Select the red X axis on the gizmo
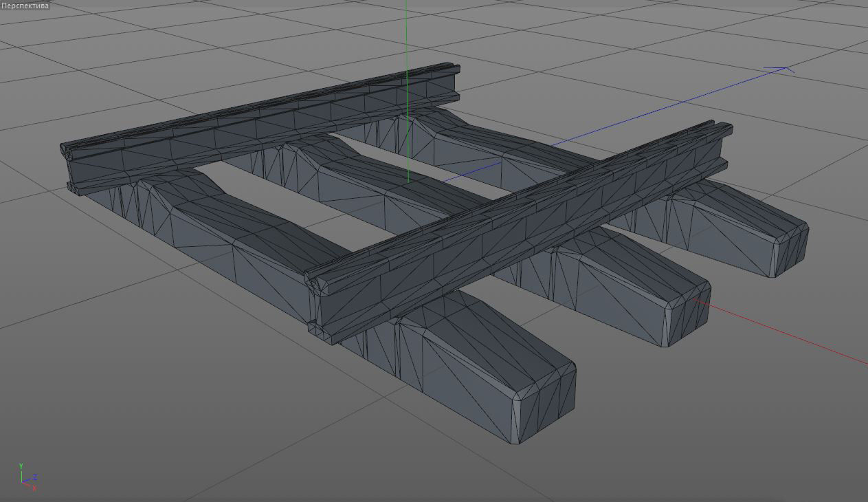Screen dimensions: 868x502 [x=30, y=487]
